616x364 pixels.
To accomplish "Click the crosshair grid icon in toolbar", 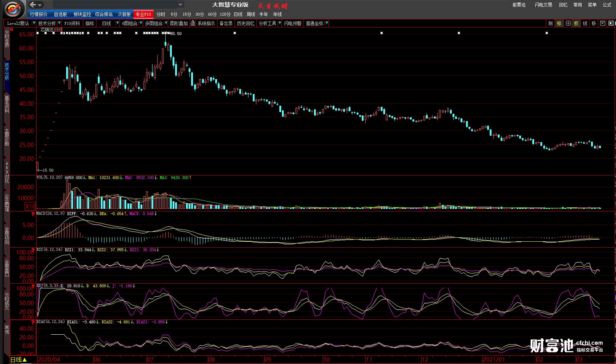I will [568, 23].
